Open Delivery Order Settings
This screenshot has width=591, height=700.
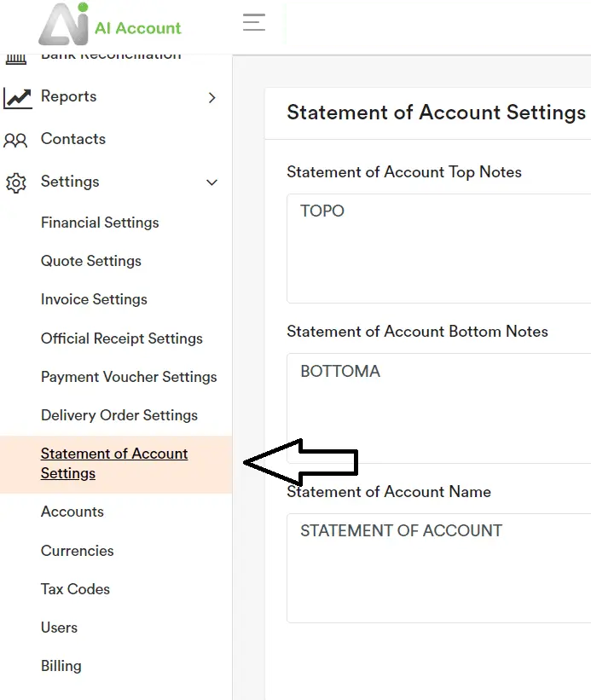click(119, 415)
